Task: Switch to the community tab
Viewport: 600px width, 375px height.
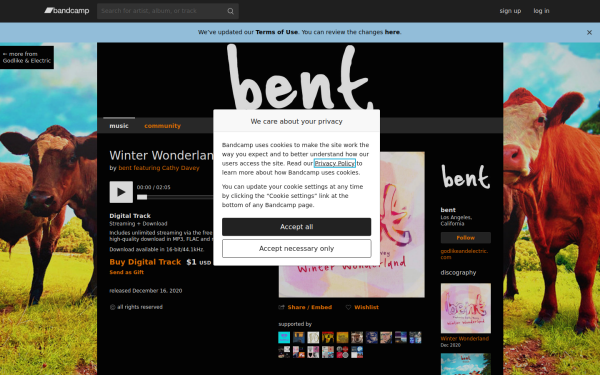Action: 163,126
